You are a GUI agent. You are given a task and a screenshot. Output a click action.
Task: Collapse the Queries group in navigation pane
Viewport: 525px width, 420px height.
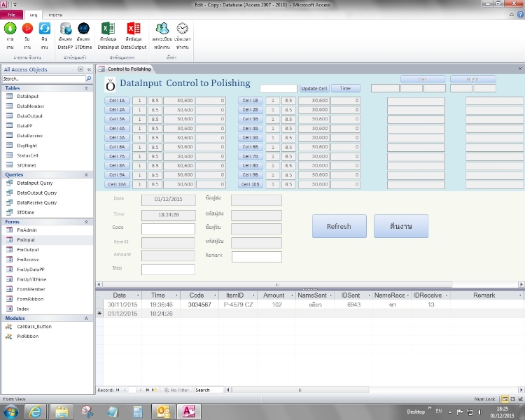(x=87, y=175)
